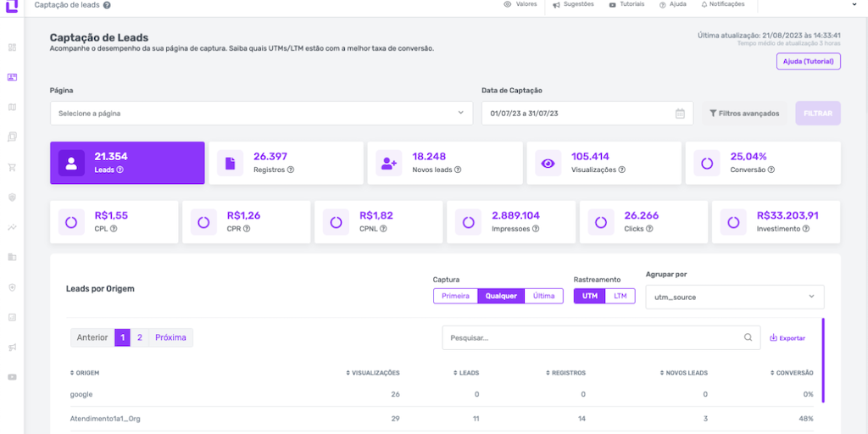This screenshot has height=434, width=868.
Task: Open Notificações bell in top bar
Action: click(x=723, y=4)
